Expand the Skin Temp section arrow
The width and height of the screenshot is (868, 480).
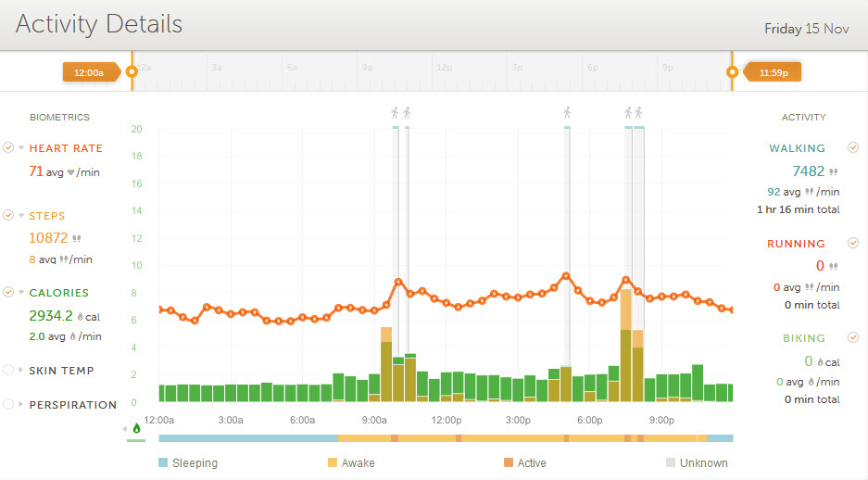20,371
